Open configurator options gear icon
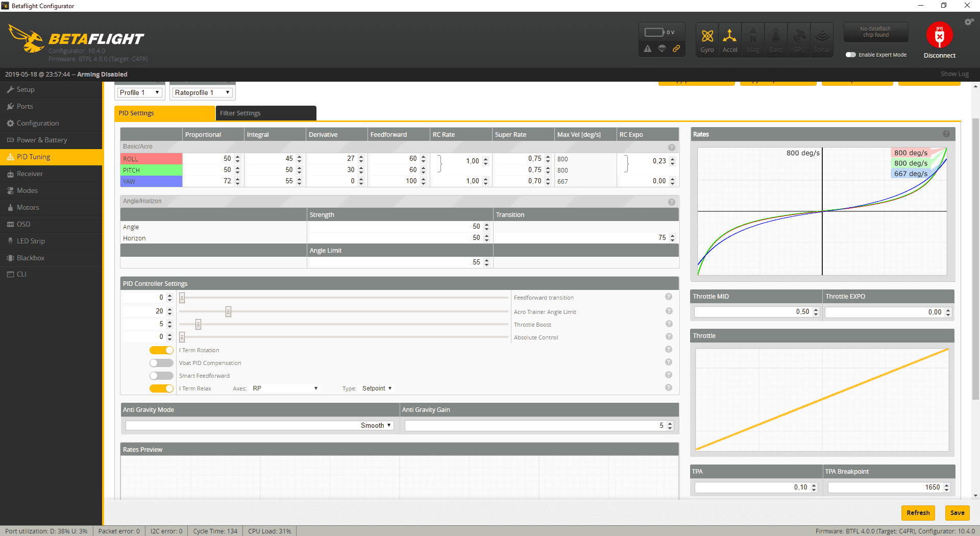 pos(969,22)
